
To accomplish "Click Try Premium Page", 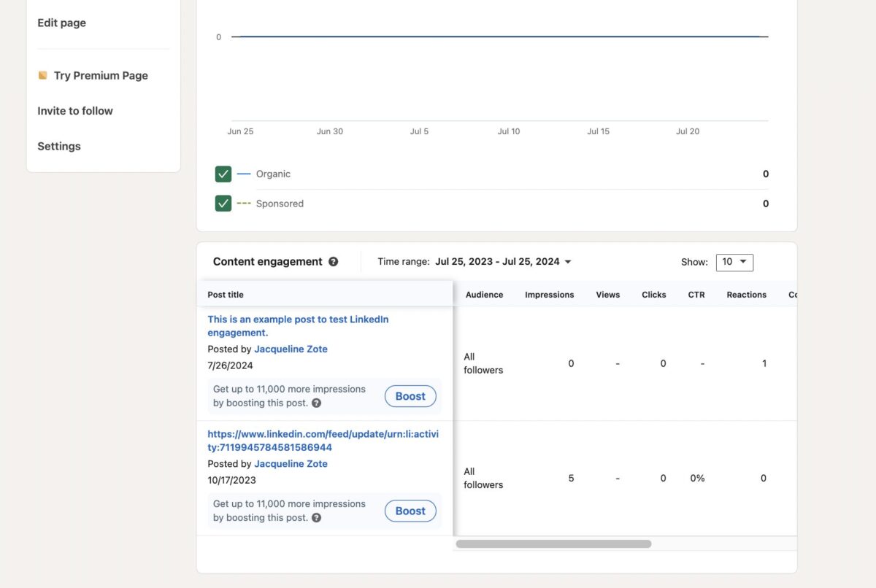I will coord(100,75).
